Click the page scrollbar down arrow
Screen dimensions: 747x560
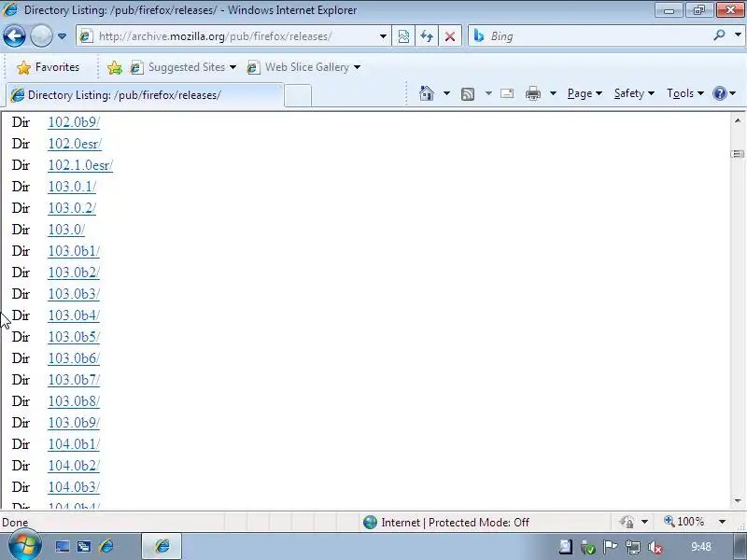(738, 500)
